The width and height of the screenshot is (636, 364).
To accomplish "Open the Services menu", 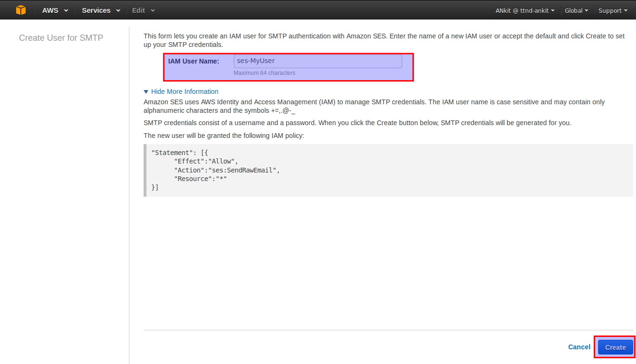I will pyautogui.click(x=101, y=10).
